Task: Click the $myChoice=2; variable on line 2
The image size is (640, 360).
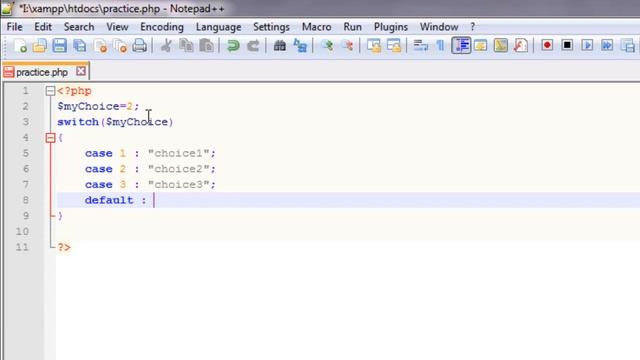Action: [98, 107]
